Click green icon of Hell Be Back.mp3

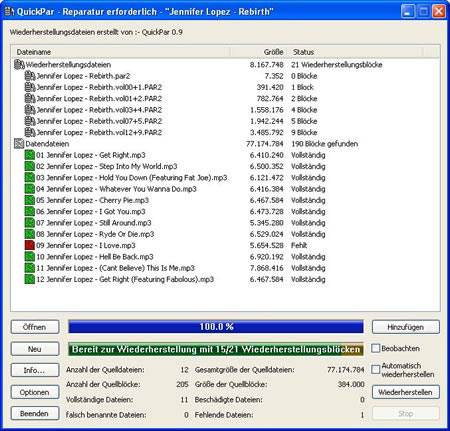click(x=30, y=257)
